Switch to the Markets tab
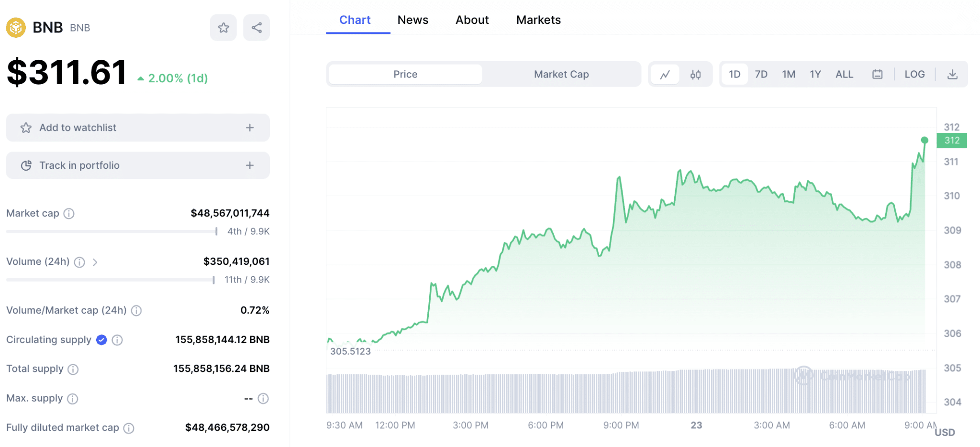 538,20
